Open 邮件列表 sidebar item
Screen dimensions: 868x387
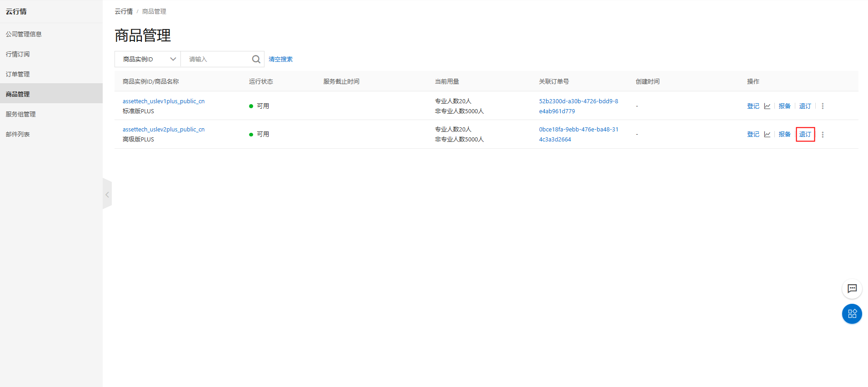51,134
